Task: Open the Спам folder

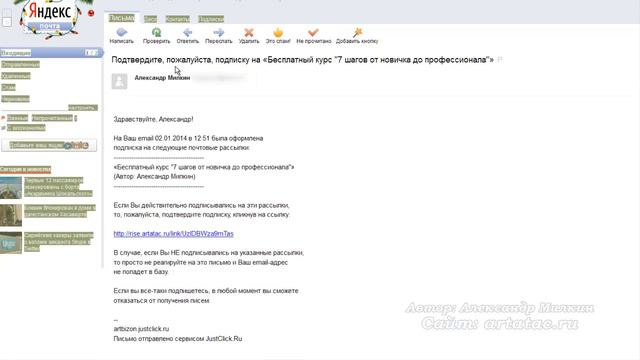Action: pyautogui.click(x=9, y=87)
